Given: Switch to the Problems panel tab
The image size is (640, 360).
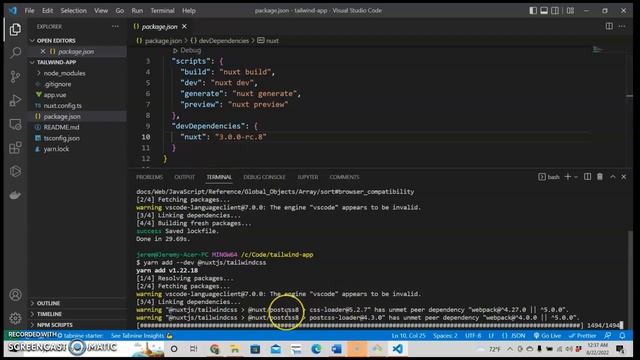Looking at the screenshot, I should pos(149,177).
